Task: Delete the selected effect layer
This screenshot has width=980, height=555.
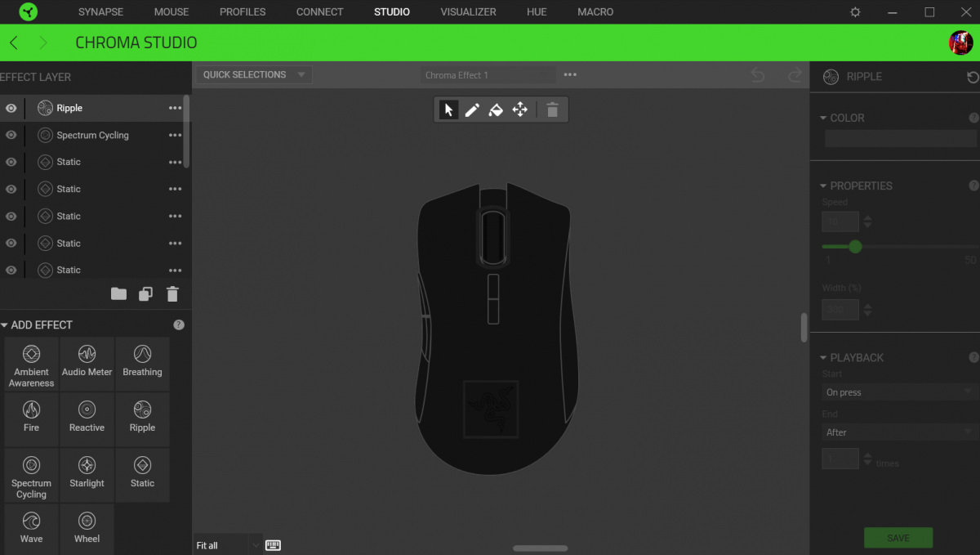Action: (x=172, y=294)
